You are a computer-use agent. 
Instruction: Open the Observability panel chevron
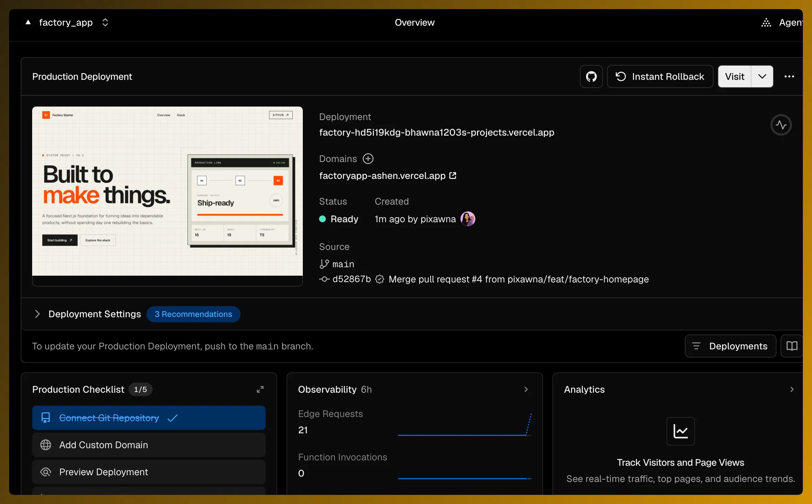(526, 389)
